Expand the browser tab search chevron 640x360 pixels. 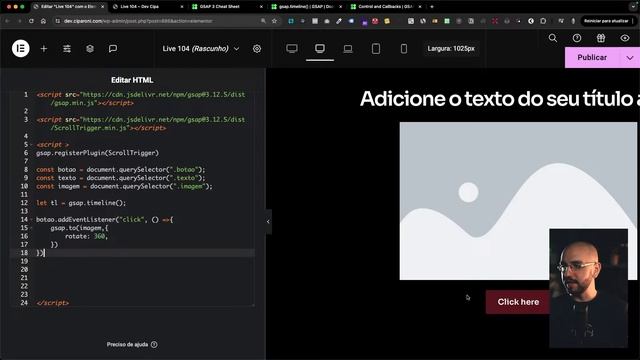[633, 7]
